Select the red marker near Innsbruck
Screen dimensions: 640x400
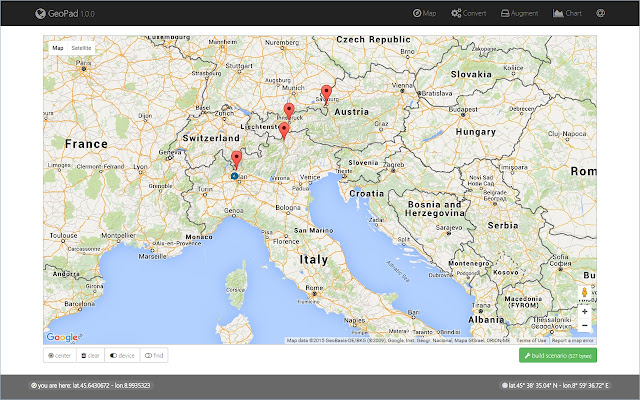tap(289, 112)
